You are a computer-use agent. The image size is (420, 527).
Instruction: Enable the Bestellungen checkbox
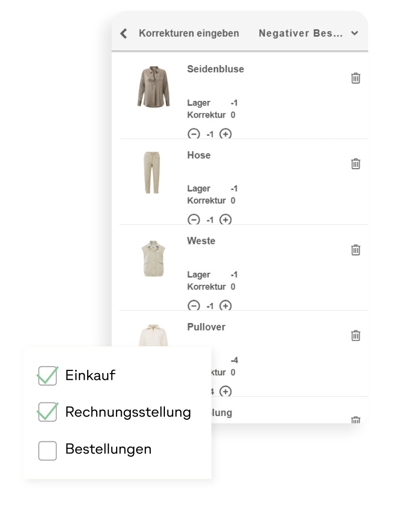pyautogui.click(x=47, y=450)
